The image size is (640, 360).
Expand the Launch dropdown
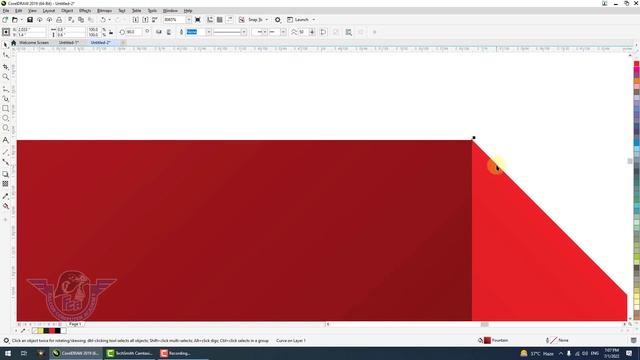tap(313, 20)
